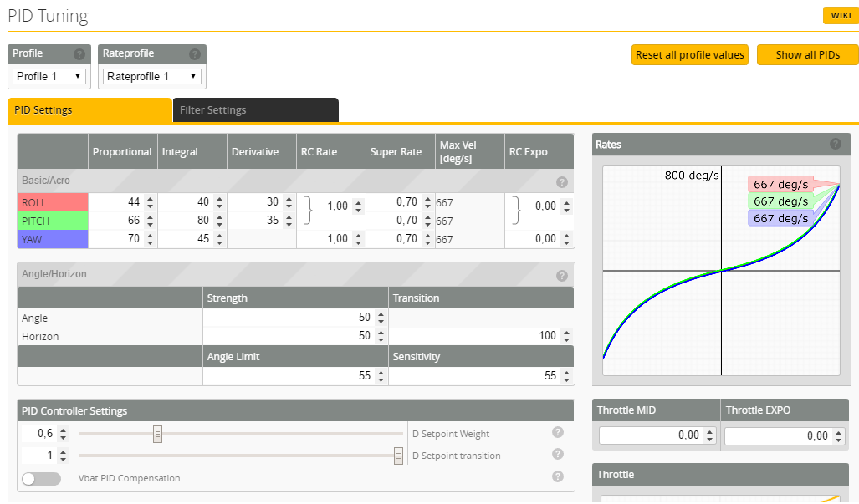The width and height of the screenshot is (859, 504).
Task: Click Angle Limit stepper arrows
Action: 381,376
